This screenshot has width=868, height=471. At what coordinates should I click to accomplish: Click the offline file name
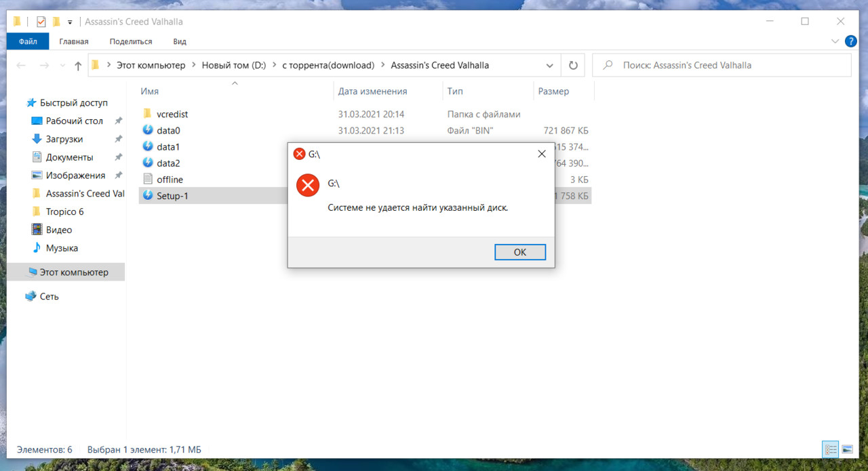(170, 179)
